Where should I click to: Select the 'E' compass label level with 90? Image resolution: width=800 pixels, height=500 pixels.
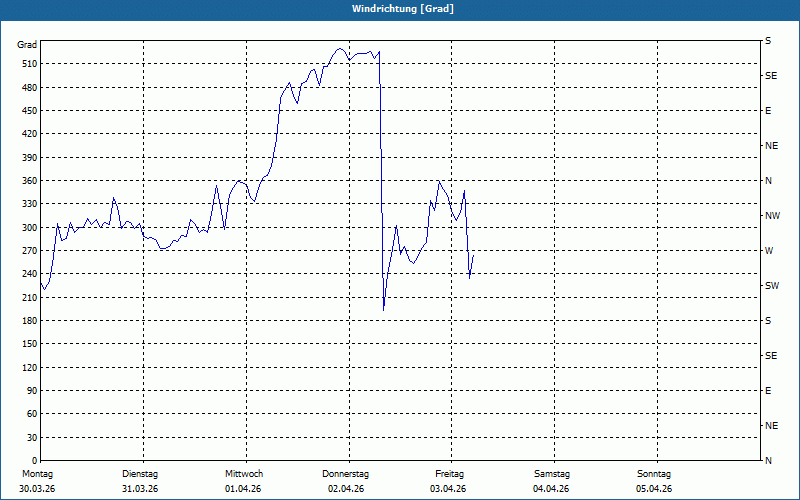tap(768, 391)
